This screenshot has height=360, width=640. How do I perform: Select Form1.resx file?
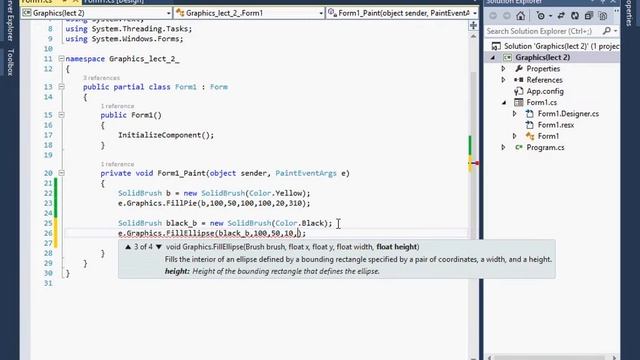(x=556, y=125)
